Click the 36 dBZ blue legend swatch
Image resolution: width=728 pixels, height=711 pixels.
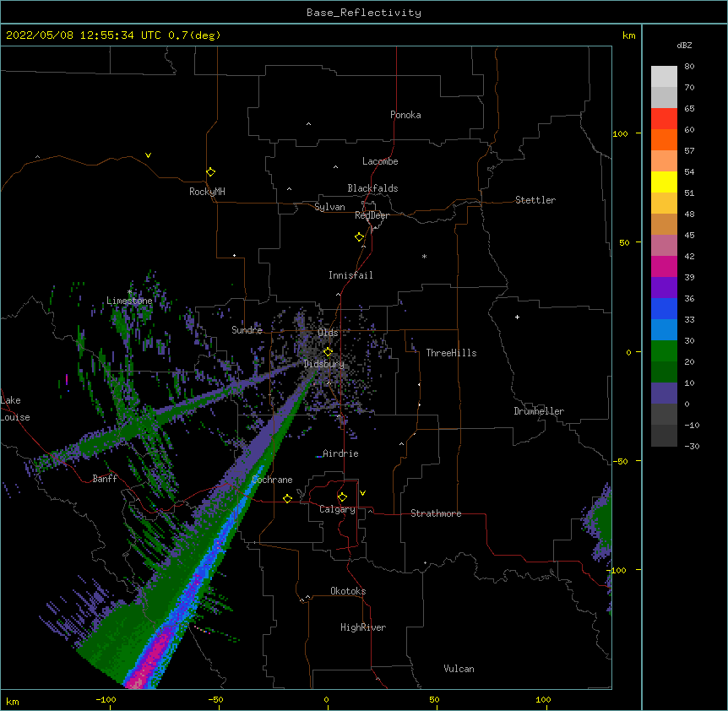coord(664,308)
